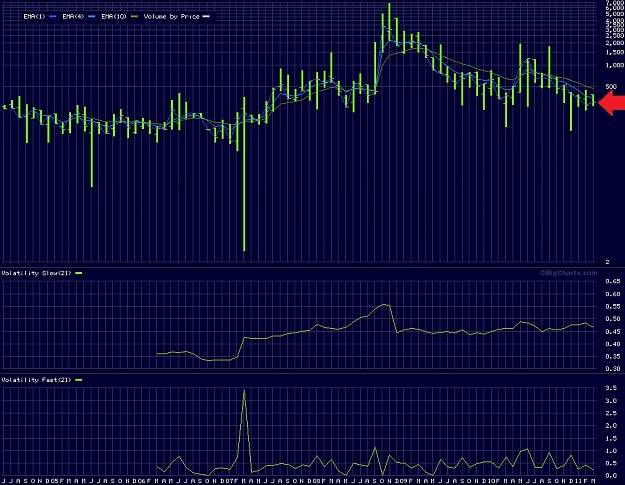Click the 1,000 price axis value

pos(615,65)
